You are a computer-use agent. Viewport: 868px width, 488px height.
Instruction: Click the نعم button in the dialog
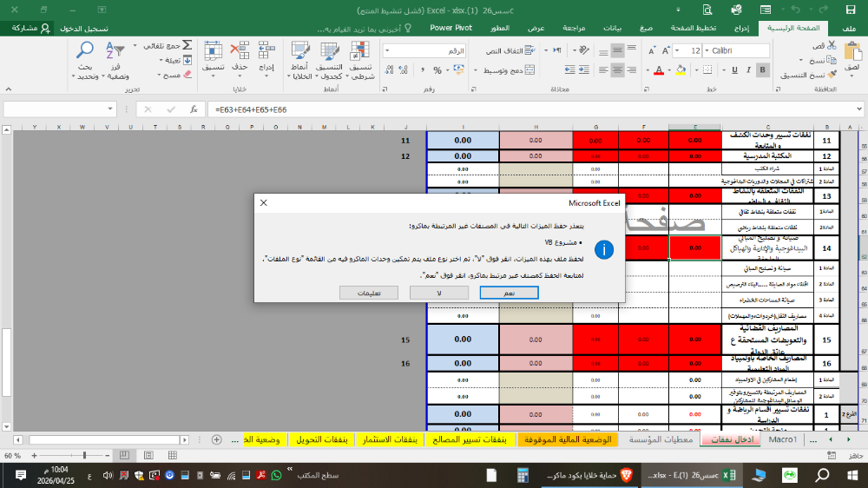(509, 293)
